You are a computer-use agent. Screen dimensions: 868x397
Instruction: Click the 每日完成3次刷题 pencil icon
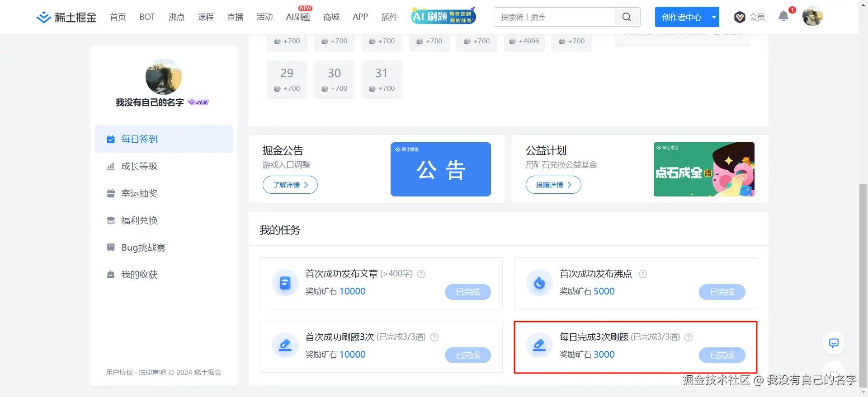tap(539, 346)
